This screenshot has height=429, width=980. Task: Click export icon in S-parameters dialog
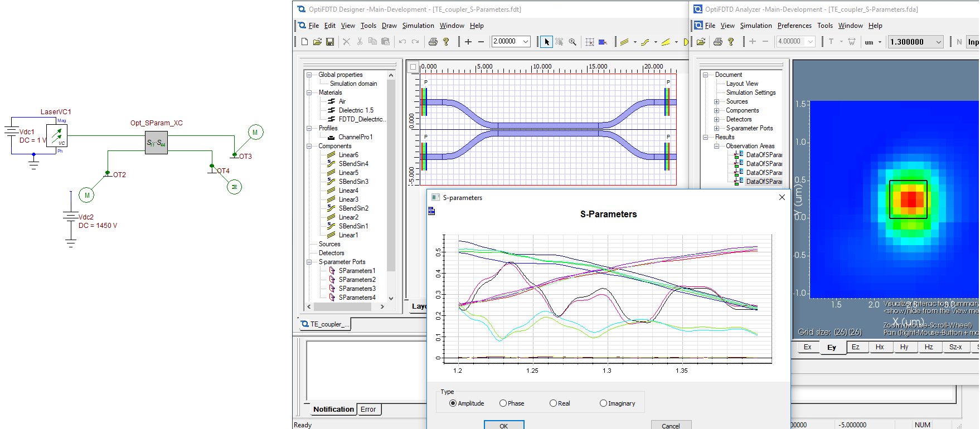[x=431, y=211]
